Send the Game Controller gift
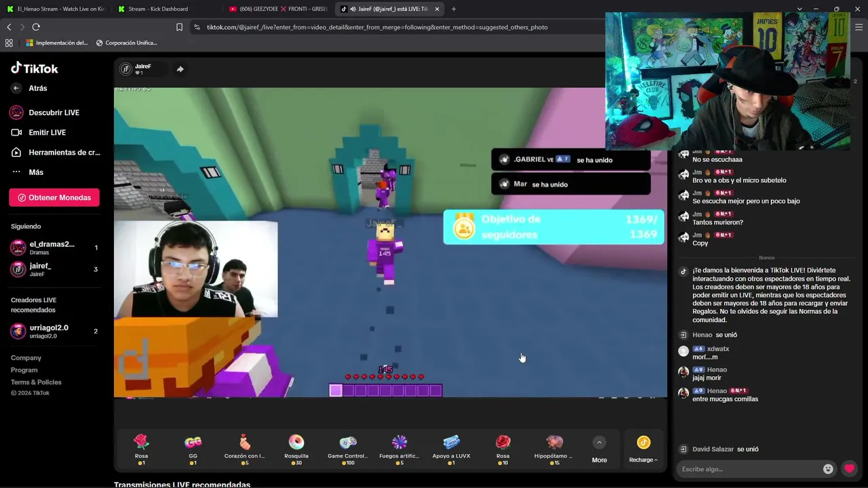This screenshot has height=488, width=868. point(348,449)
